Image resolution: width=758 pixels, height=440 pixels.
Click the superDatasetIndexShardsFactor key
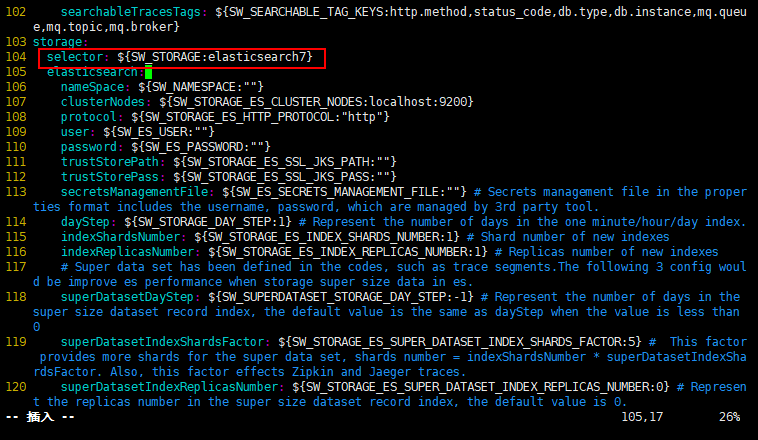coord(162,342)
